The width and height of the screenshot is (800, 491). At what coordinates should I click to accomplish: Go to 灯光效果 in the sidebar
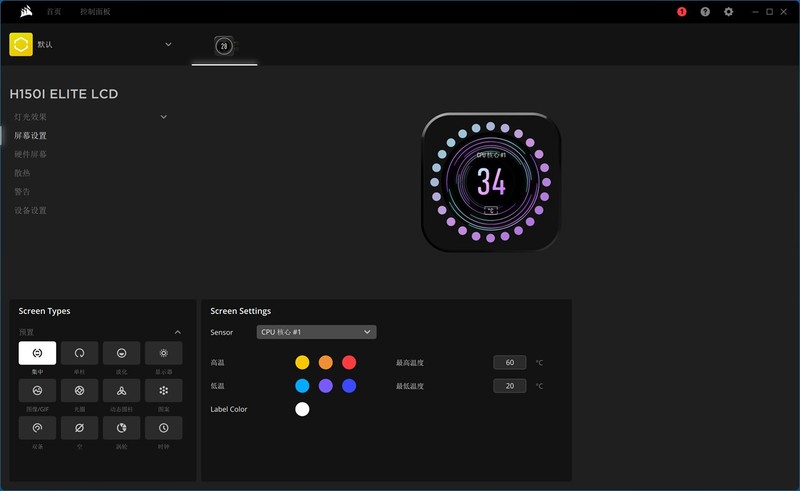[31, 117]
